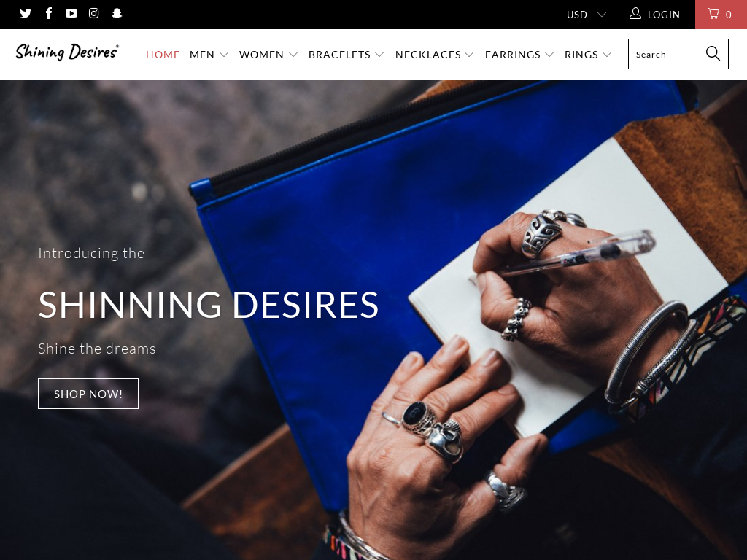Open the RINGS menu
This screenshot has width=747, height=560.
588,55
